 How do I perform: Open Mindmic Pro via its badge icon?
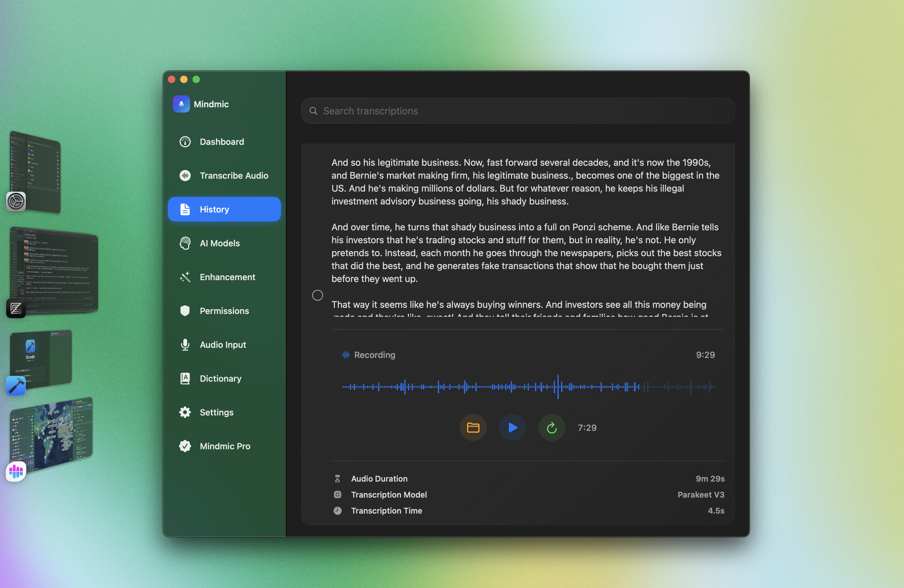[185, 446]
